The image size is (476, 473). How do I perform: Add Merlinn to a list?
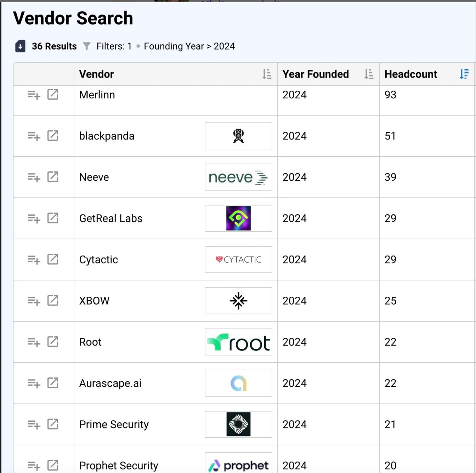click(34, 95)
